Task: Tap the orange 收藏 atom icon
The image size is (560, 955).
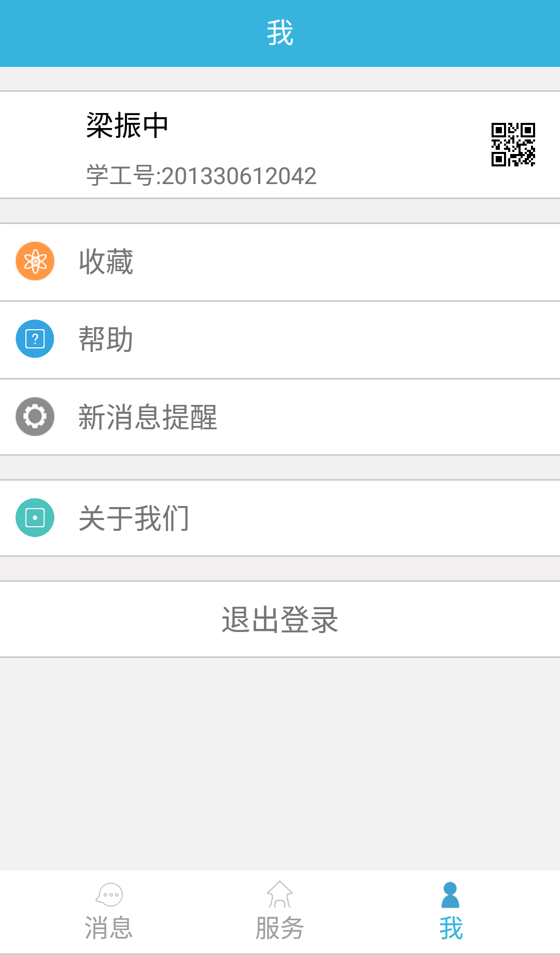Action: (x=35, y=261)
